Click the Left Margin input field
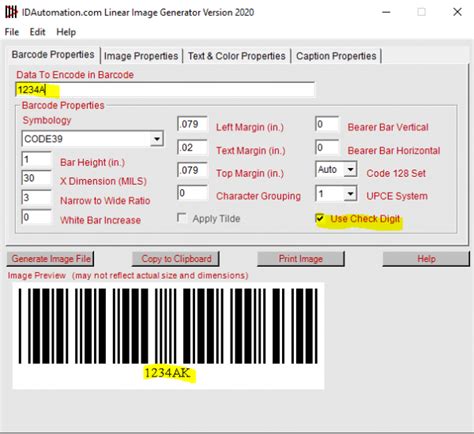This screenshot has width=474, height=434. click(x=192, y=124)
